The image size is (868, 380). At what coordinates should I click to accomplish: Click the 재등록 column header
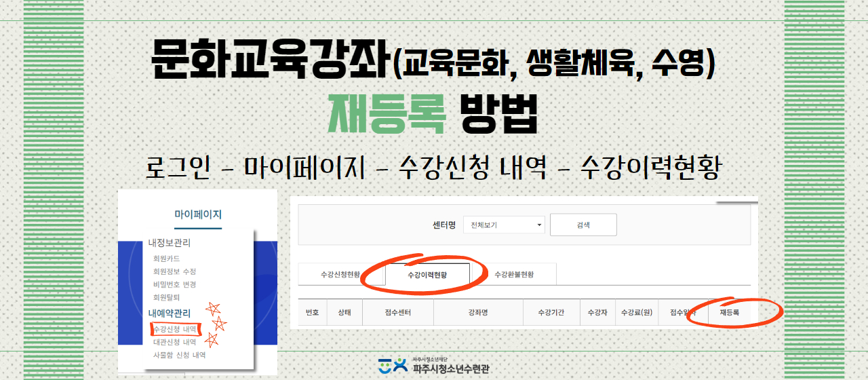pyautogui.click(x=729, y=313)
